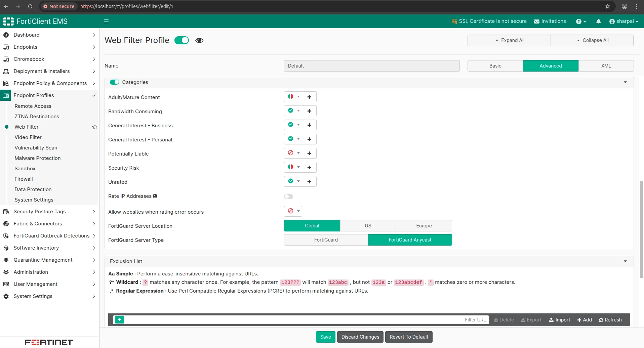The height and width of the screenshot is (348, 644).
Task: Toggle profile visibility eye icon
Action: pyautogui.click(x=199, y=40)
